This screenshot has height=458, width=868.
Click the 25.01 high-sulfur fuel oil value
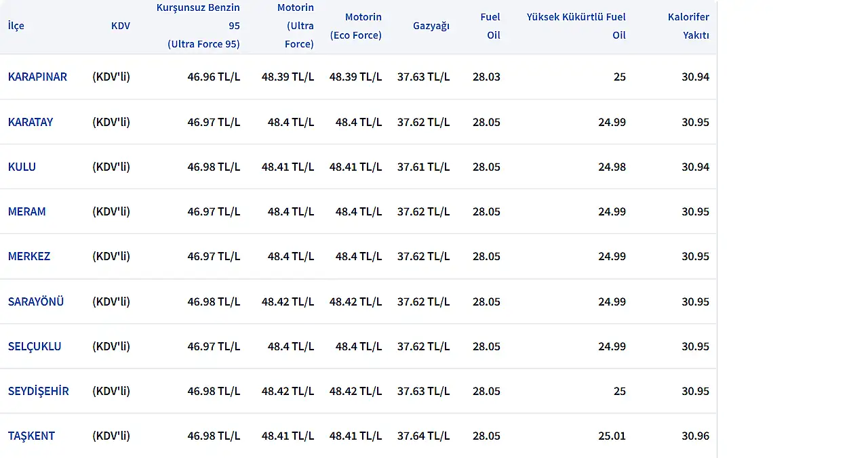[x=612, y=436]
